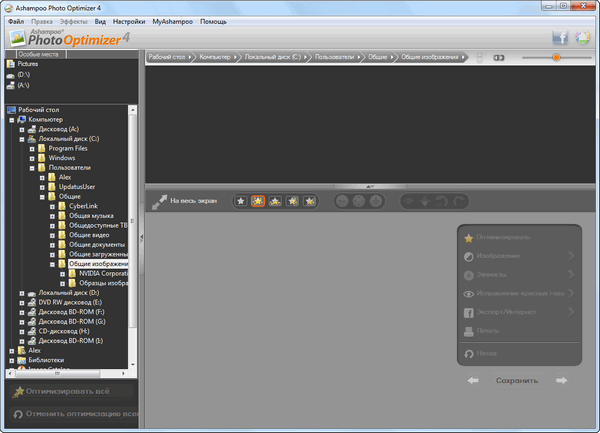Click the zoom in plus icon

coord(376,201)
